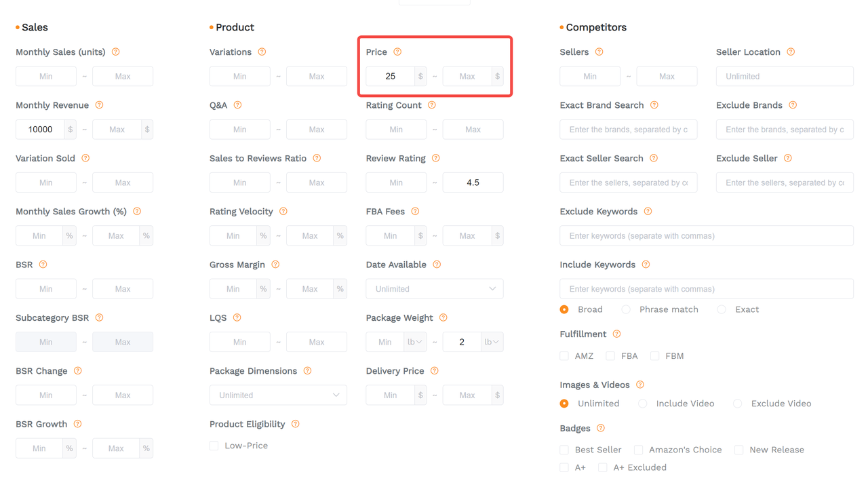The width and height of the screenshot is (868, 485).
Task: Open the Seller Location selector
Action: click(785, 77)
